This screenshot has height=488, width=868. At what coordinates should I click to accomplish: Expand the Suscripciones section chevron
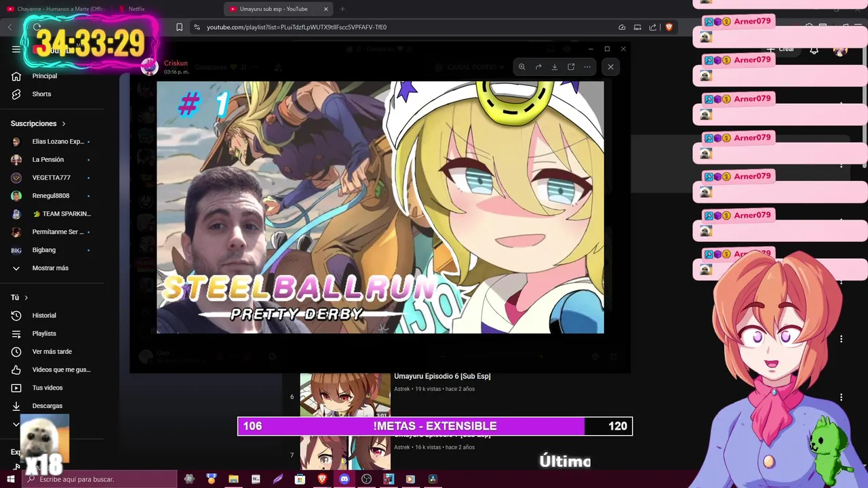[64, 124]
